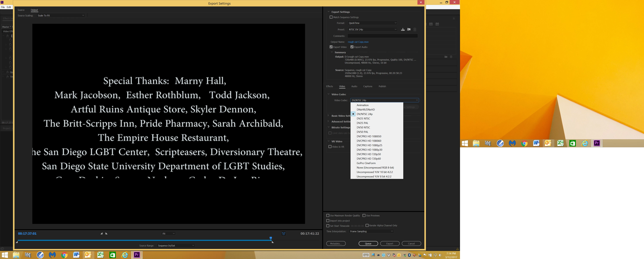Enable Use Maximum Render Quality

click(x=328, y=215)
